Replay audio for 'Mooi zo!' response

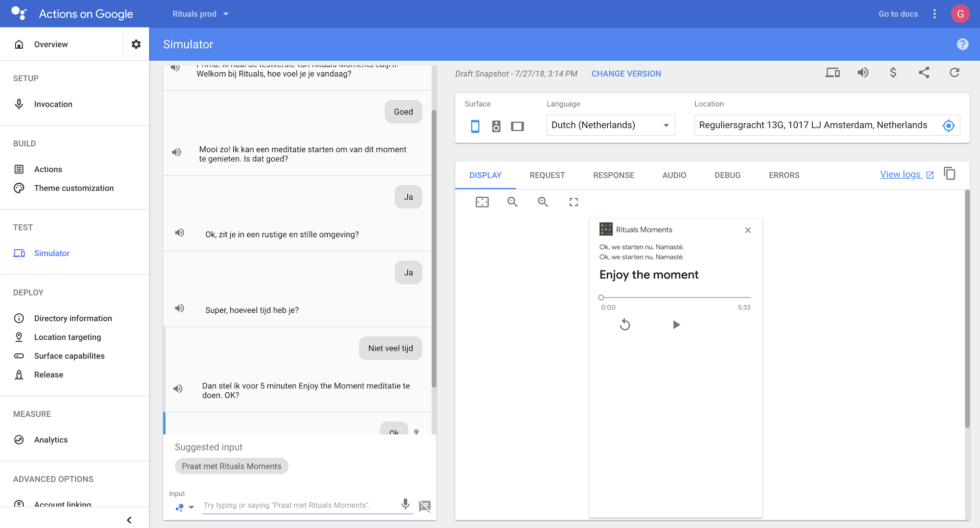tap(176, 153)
